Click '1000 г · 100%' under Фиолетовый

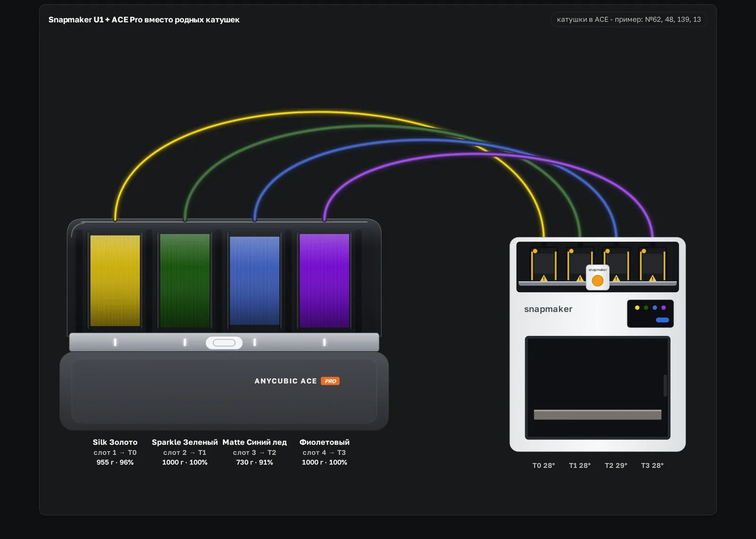(x=325, y=462)
